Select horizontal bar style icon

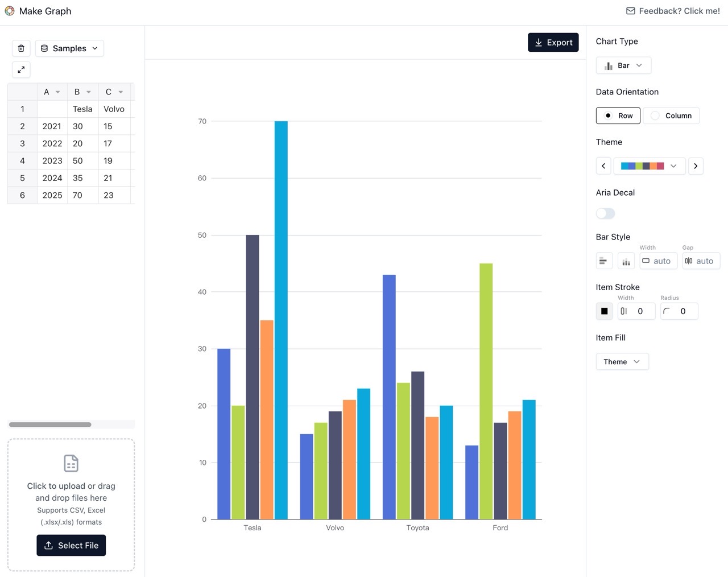604,261
